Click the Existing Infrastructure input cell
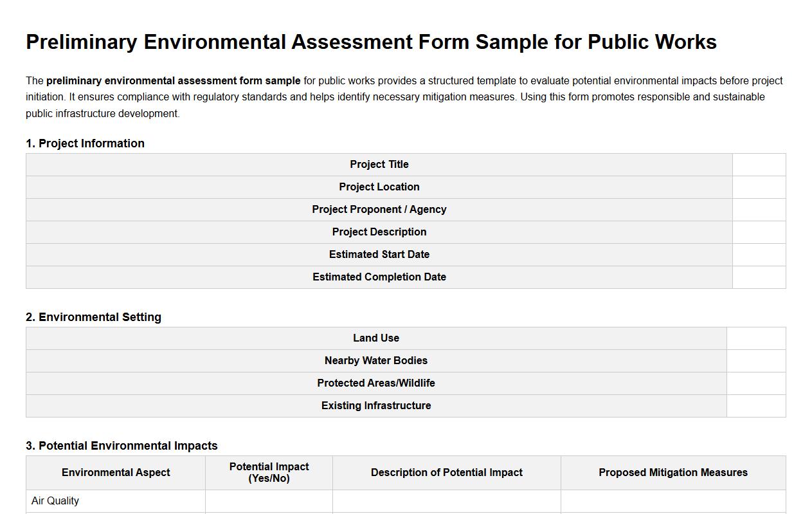 pyautogui.click(x=756, y=405)
